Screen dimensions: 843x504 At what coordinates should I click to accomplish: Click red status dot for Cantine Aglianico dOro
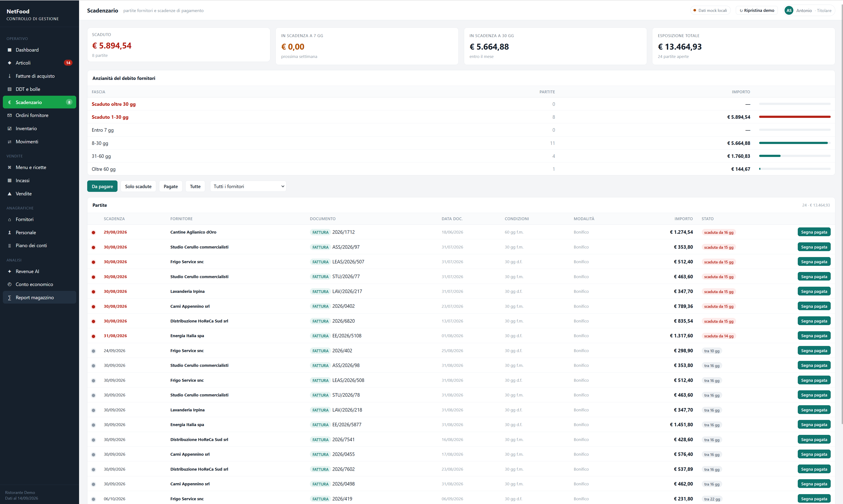93,233
